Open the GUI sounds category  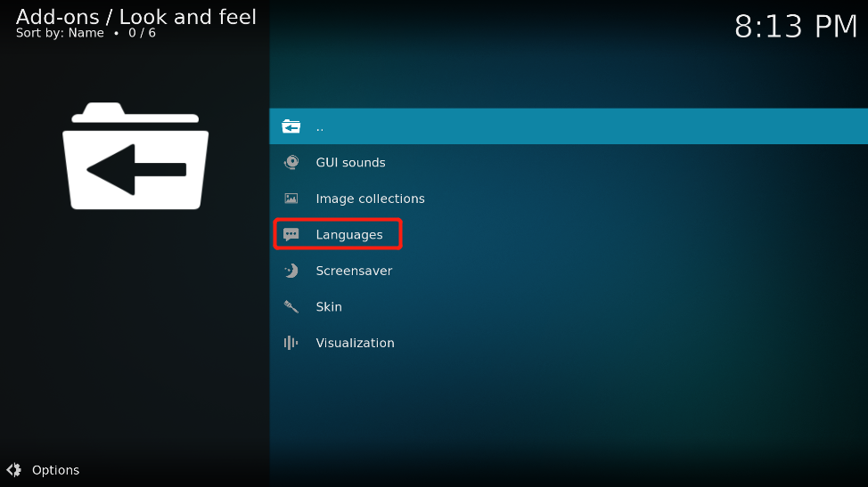pyautogui.click(x=569, y=163)
